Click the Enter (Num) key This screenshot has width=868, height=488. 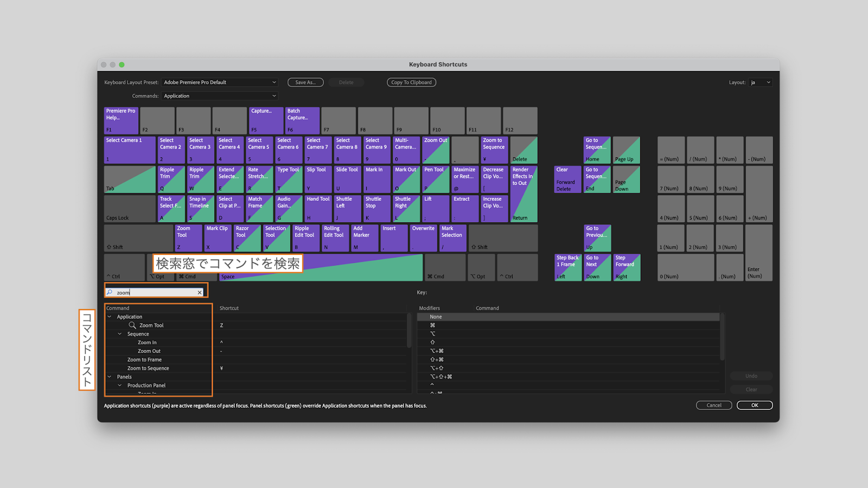pos(759,253)
